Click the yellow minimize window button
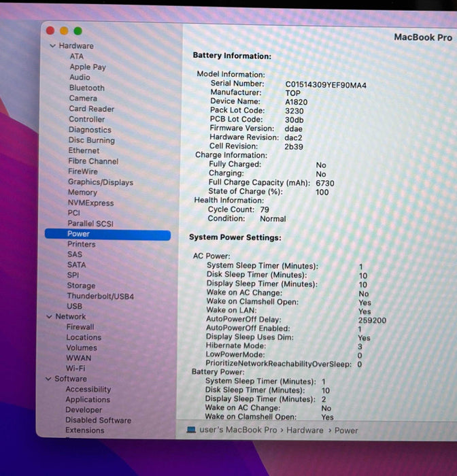The height and width of the screenshot is (476, 457). tap(64, 31)
